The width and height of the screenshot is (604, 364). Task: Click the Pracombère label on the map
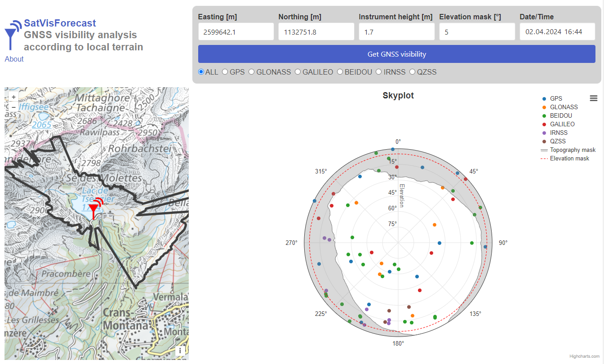[66, 273]
